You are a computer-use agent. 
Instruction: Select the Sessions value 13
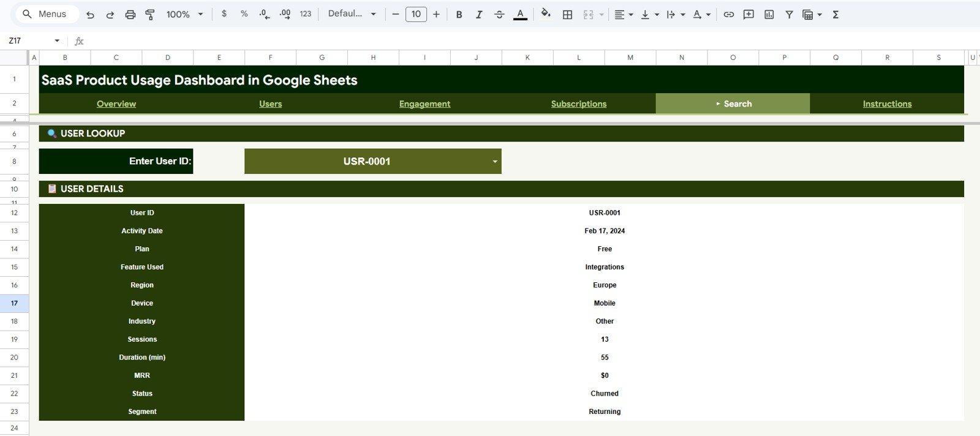[604, 339]
